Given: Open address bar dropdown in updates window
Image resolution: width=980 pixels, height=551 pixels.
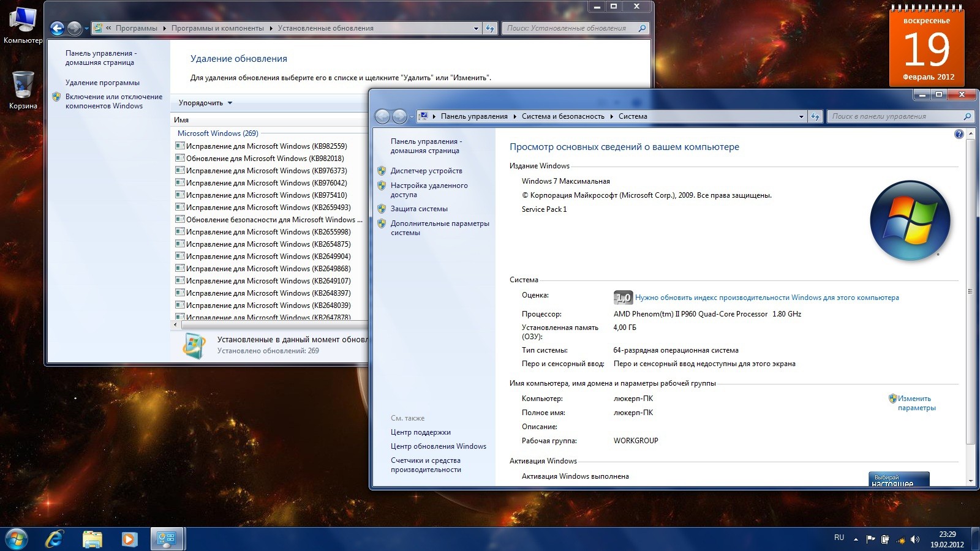Looking at the screenshot, I should coord(476,28).
